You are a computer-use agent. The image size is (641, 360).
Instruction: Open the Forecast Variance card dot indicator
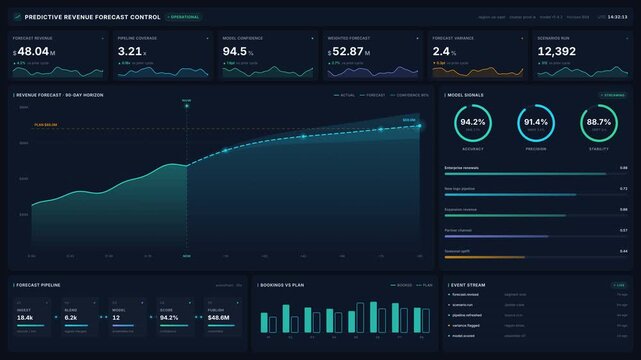tap(522, 38)
